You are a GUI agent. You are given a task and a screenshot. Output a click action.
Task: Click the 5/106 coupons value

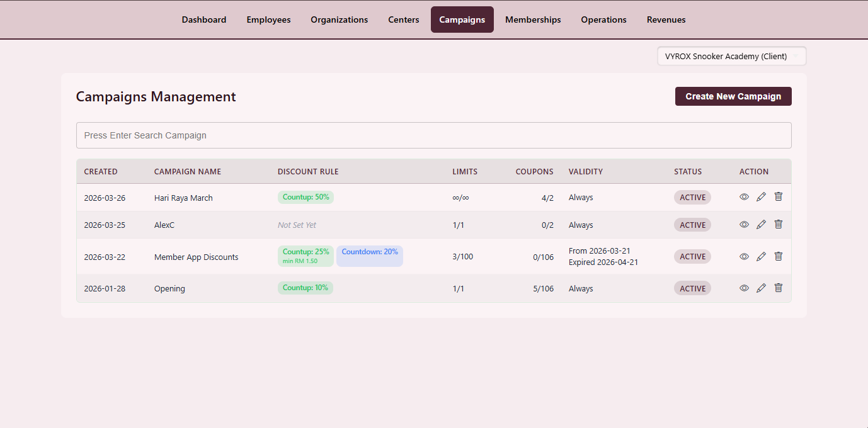(x=543, y=289)
